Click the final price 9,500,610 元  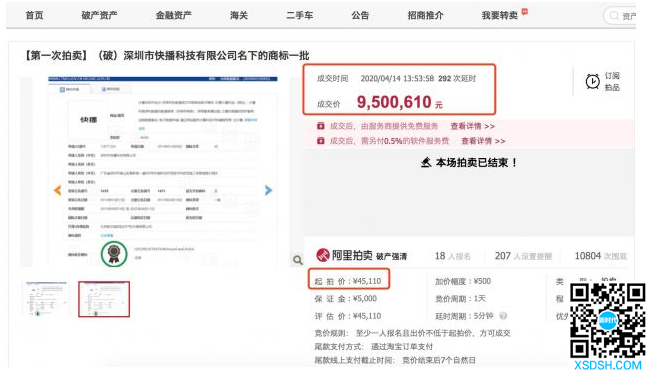pos(399,102)
